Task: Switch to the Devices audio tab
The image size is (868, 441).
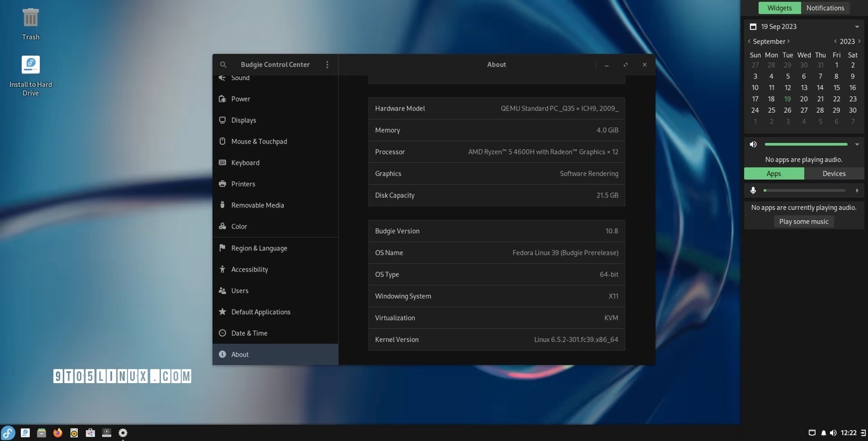Action: [834, 174]
